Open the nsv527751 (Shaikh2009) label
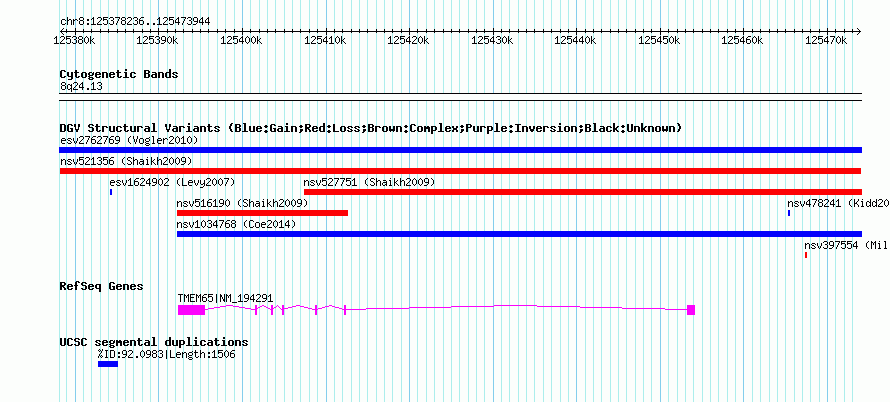Screen dimensions: 890x402 (x=370, y=182)
